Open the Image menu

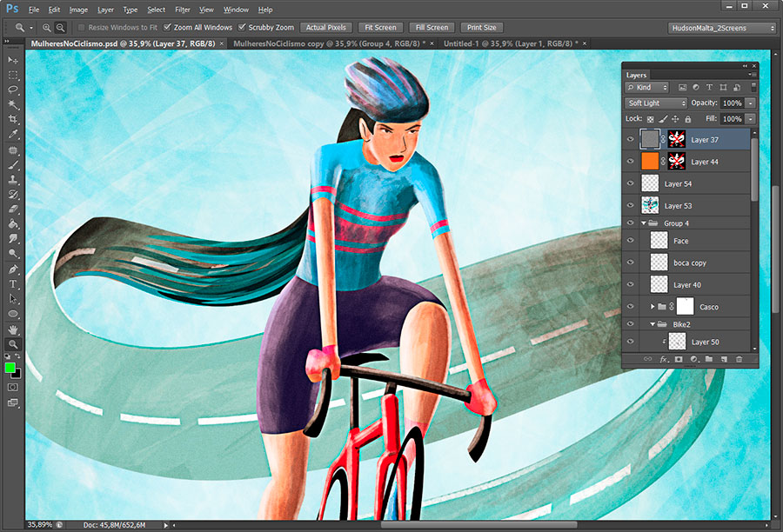(x=78, y=10)
